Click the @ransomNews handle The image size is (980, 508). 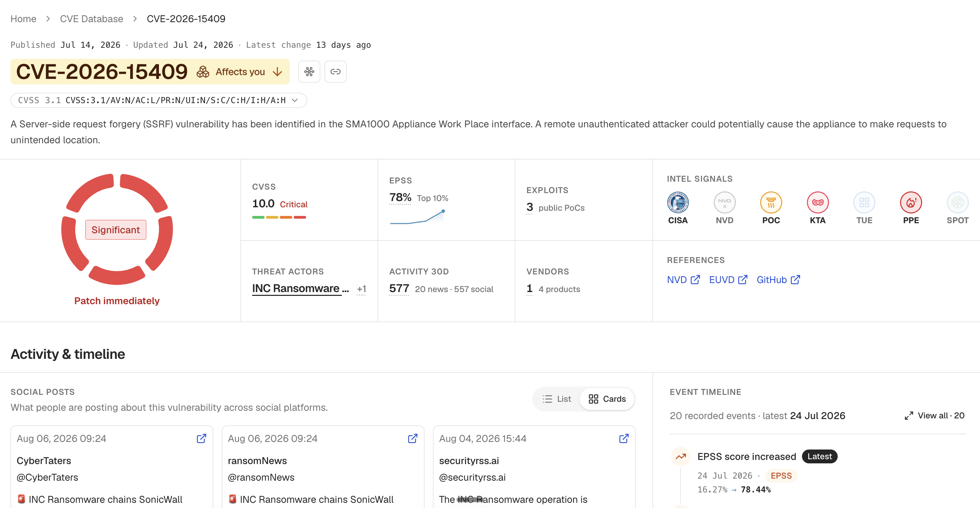pyautogui.click(x=261, y=477)
